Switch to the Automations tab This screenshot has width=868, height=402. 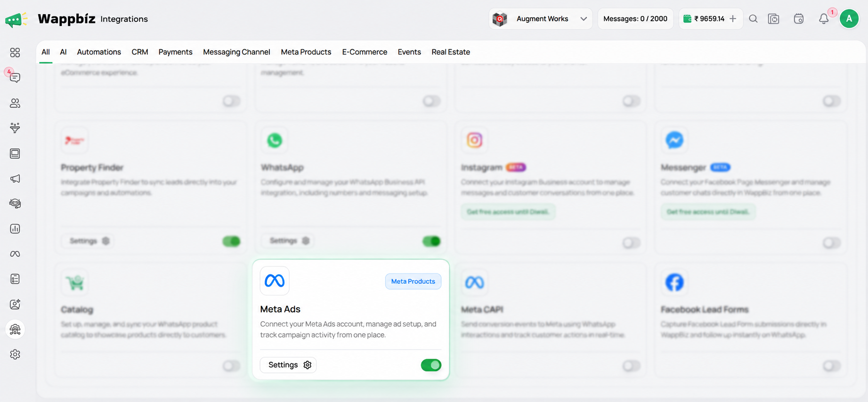(99, 52)
